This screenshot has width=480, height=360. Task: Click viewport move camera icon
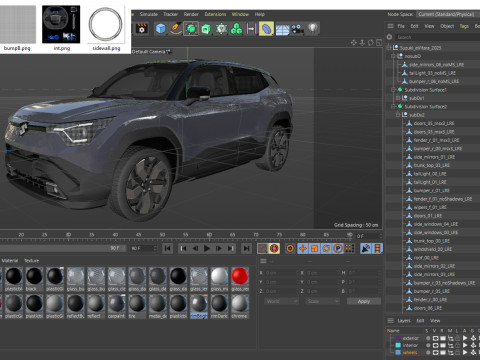tap(354, 43)
